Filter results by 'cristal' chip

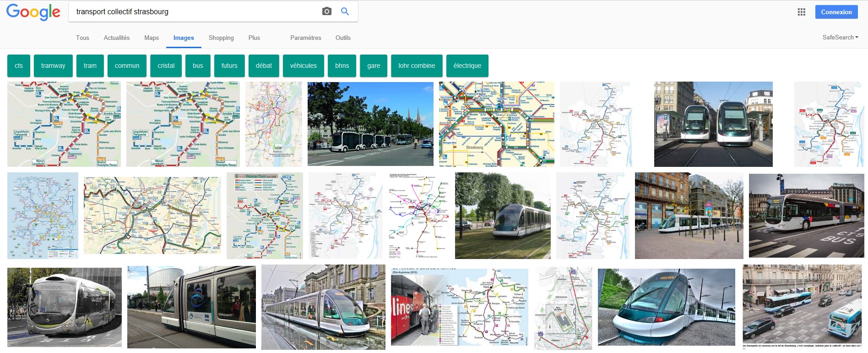point(166,66)
